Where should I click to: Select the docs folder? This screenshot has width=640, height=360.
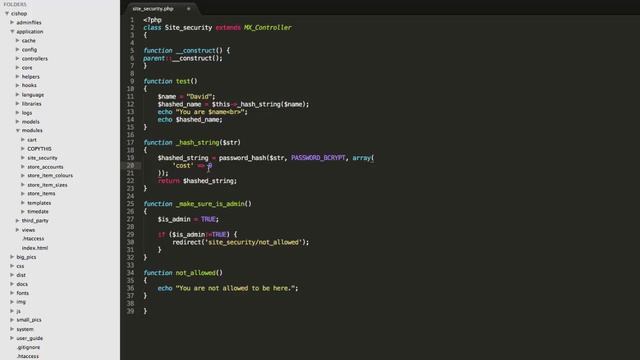(x=22, y=284)
